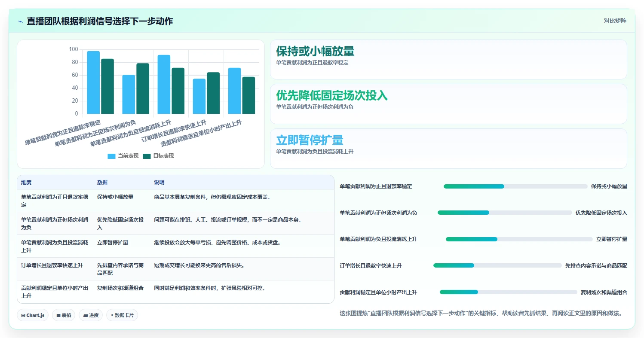Click the 复制场次和渠道组合 progress label
Screen dimensions: 644x338
[x=604, y=292]
